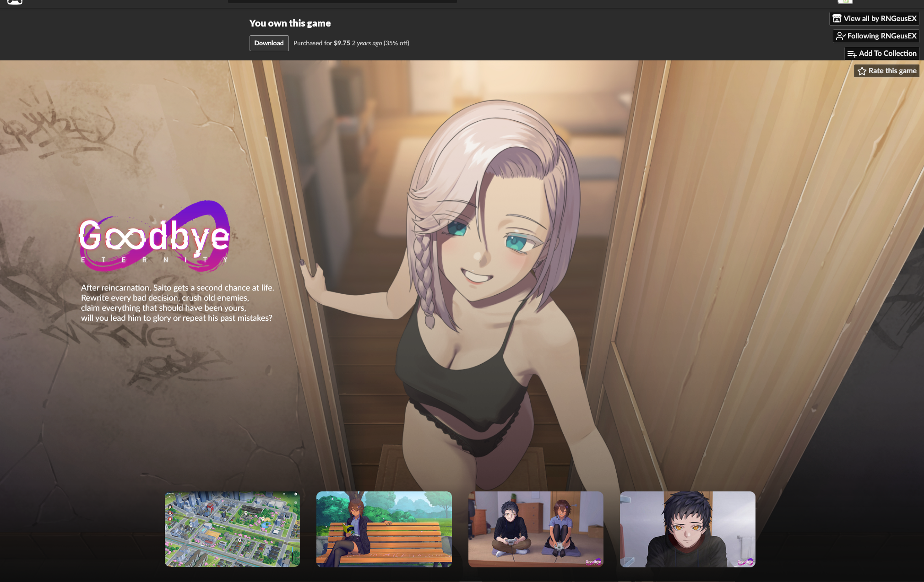Click the playlist-plus icon on Add To Collection
The image size is (924, 582).
[x=852, y=54]
